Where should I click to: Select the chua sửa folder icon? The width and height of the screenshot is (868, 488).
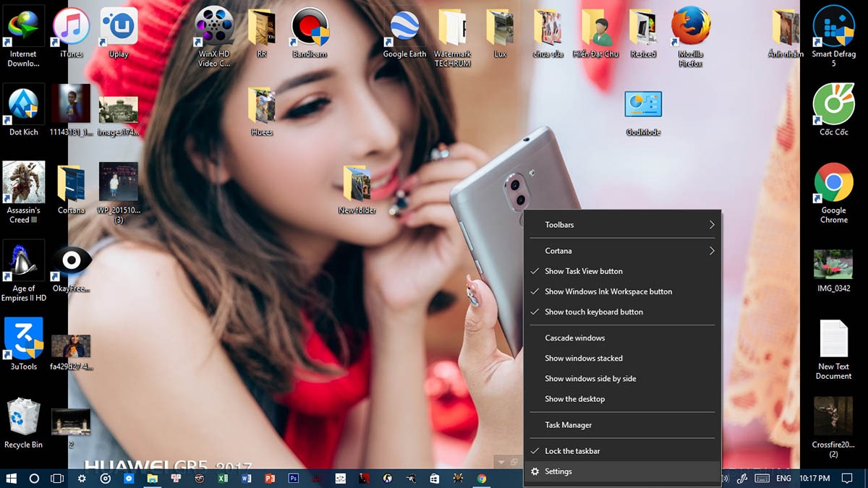(x=548, y=33)
